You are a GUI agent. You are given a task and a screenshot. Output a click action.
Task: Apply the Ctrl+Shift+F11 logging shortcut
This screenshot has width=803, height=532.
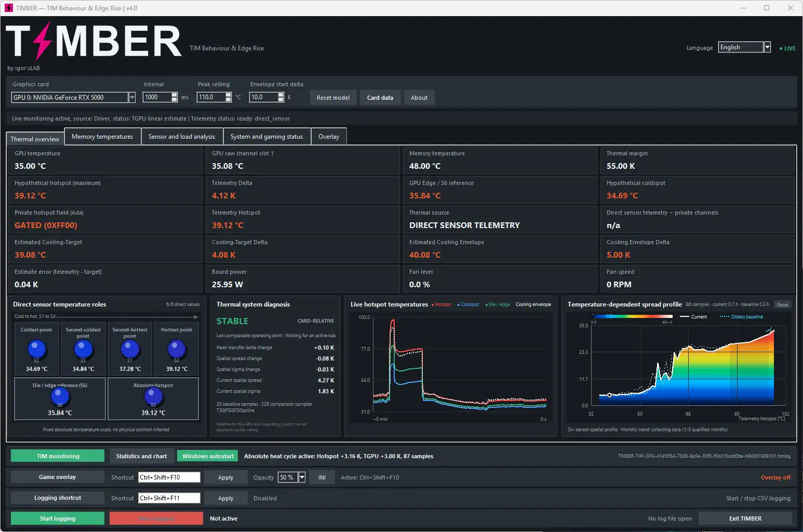tap(225, 498)
